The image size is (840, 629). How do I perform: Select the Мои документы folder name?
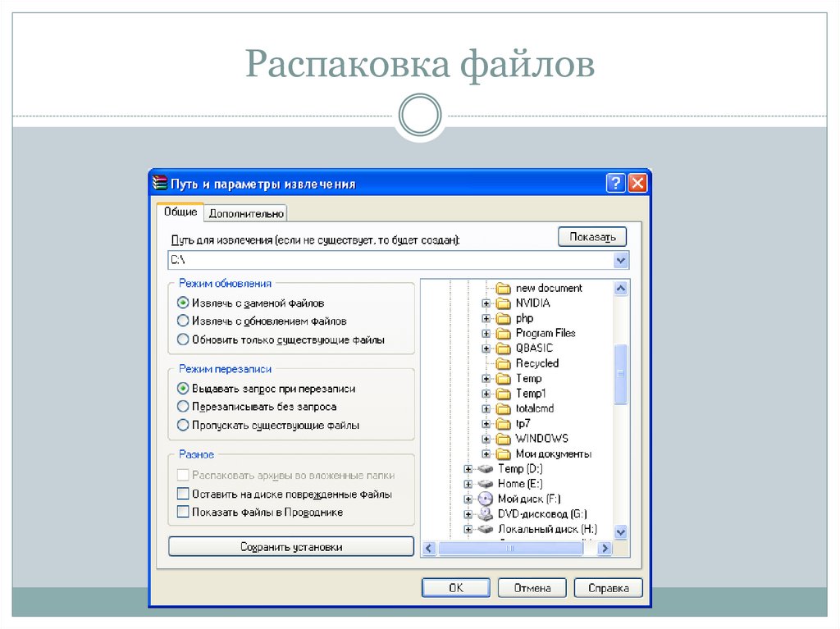coord(554,454)
